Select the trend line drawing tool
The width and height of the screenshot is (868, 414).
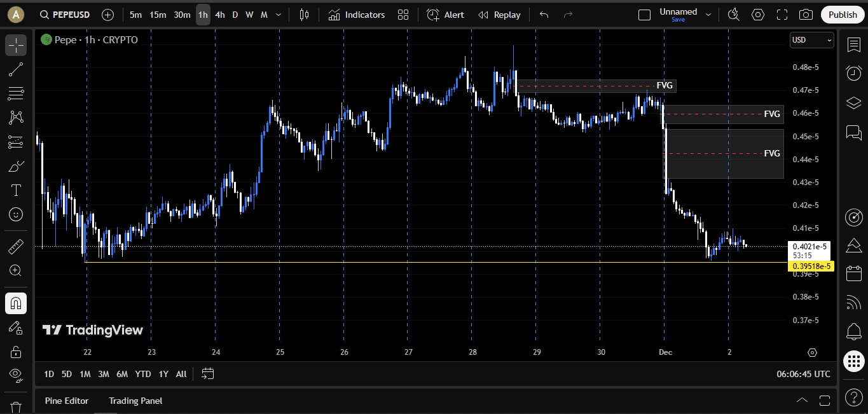(x=16, y=70)
